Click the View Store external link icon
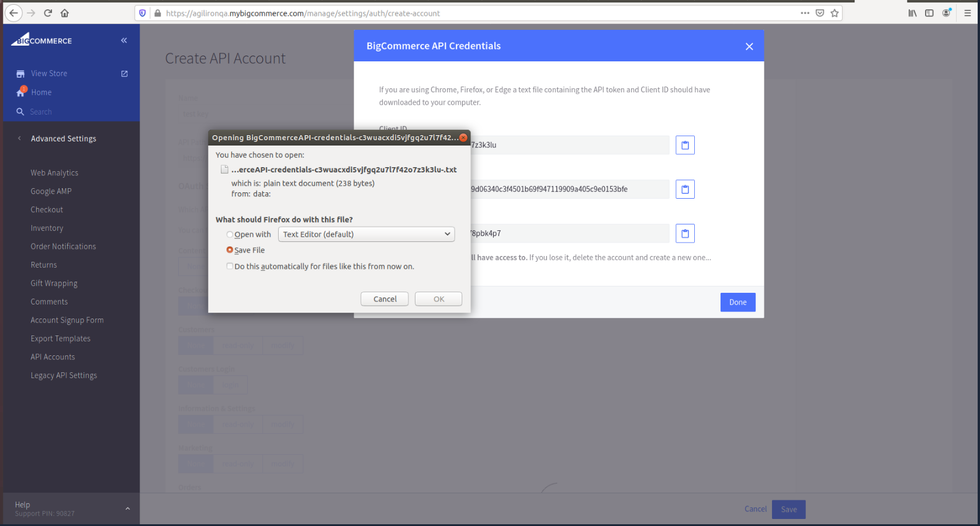 (124, 74)
